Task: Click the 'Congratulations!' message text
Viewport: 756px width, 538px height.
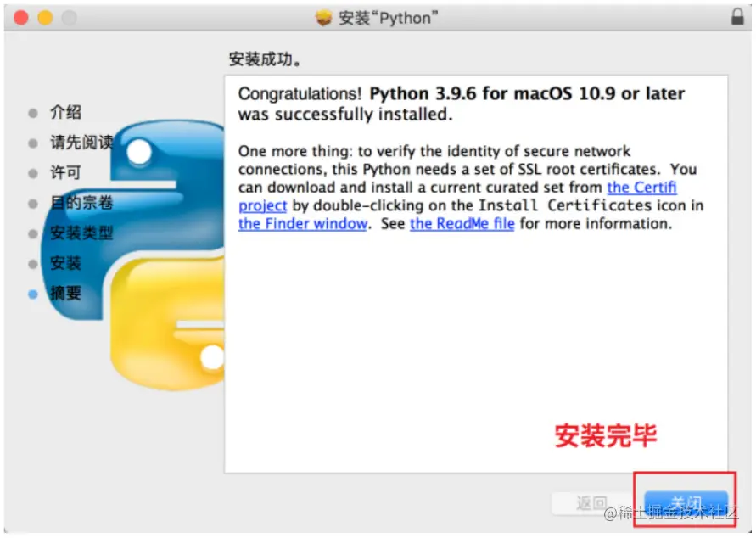Action: [x=300, y=93]
